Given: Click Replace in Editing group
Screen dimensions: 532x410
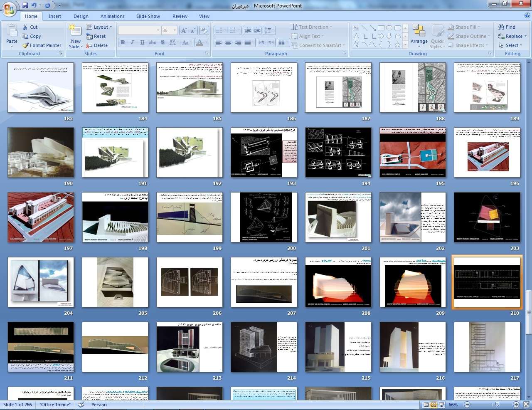Looking at the screenshot, I should pos(512,36).
